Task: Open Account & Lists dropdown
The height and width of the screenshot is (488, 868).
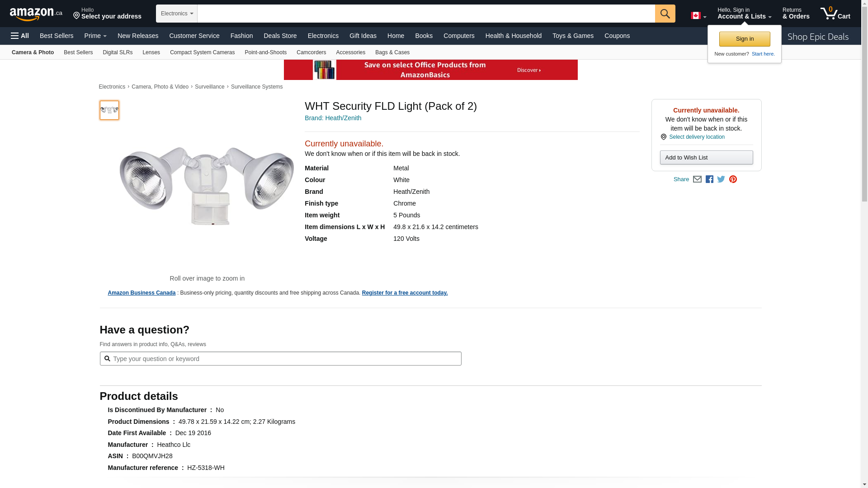Action: [744, 14]
